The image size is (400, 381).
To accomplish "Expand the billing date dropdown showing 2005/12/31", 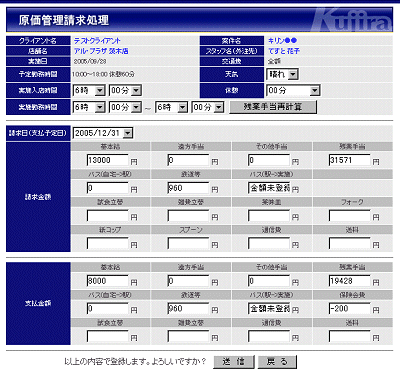I will click(103, 133).
